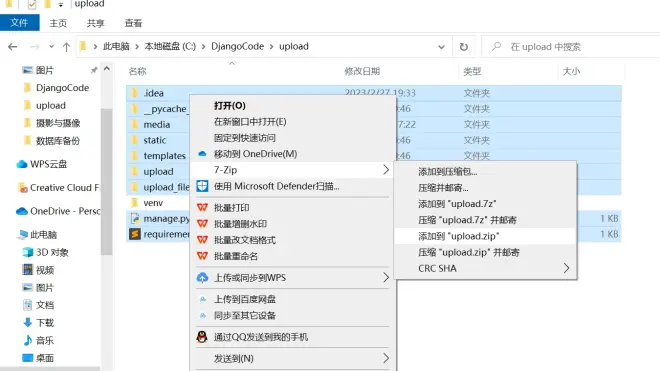Choose 压缩并邮寄... in 7-Zip submenu
The height and width of the screenshot is (371, 660).
click(x=443, y=187)
